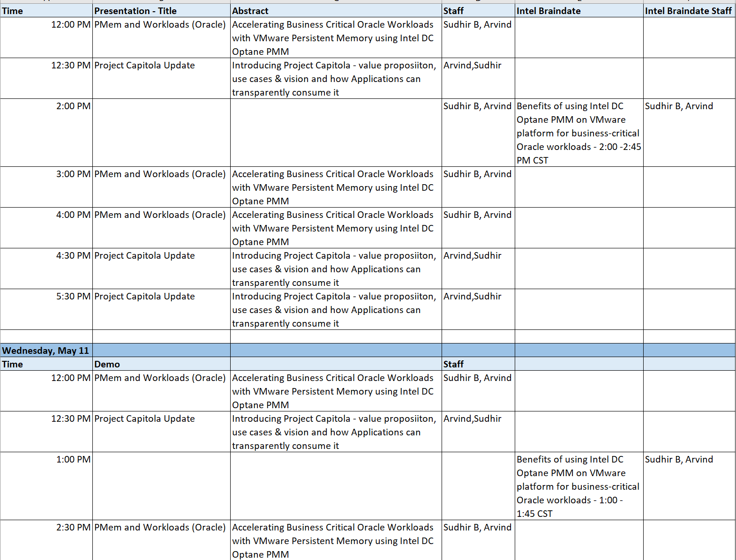
Task: Click the 'Abstract' column header cell
Action: pyautogui.click(x=336, y=11)
